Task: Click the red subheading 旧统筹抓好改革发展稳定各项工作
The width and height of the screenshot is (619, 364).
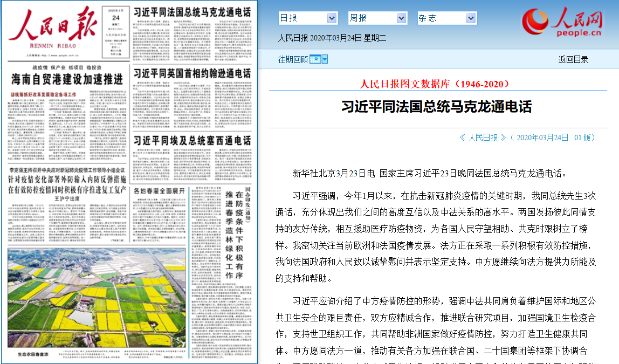Action: click(44, 95)
